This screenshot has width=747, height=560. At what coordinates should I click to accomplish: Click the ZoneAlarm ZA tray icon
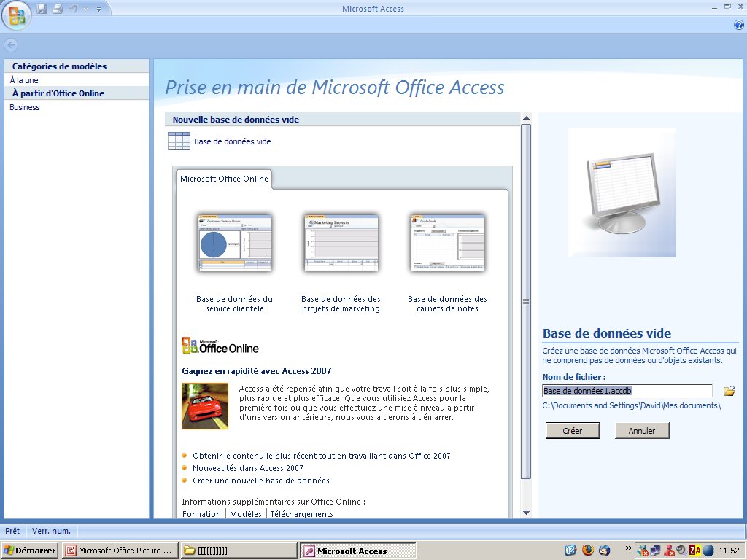coord(694,551)
